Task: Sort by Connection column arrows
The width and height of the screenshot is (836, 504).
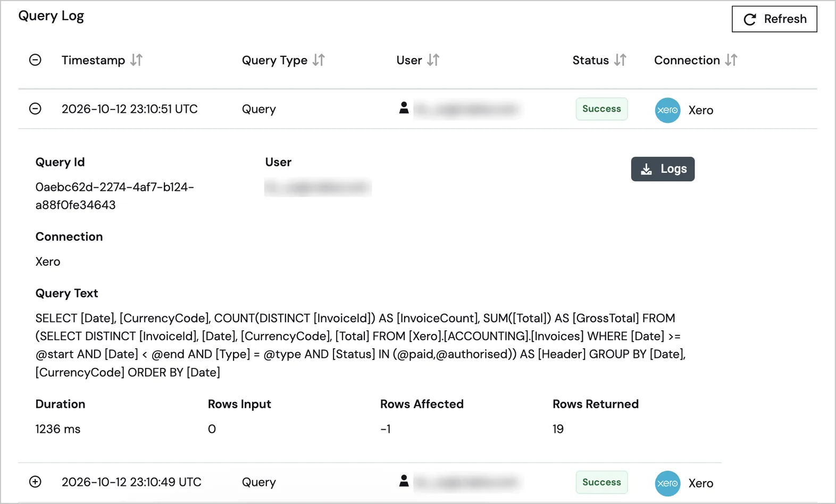Action: tap(731, 60)
